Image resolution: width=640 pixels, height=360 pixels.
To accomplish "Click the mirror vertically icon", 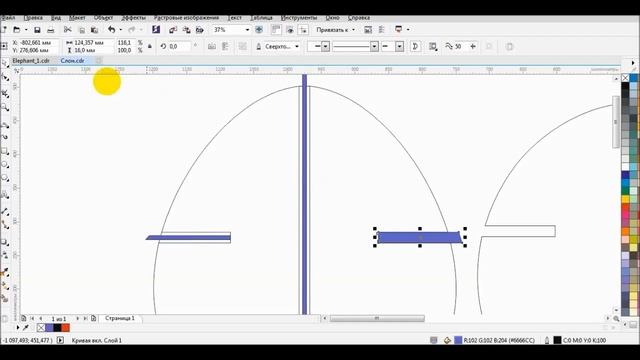I will click(225, 47).
